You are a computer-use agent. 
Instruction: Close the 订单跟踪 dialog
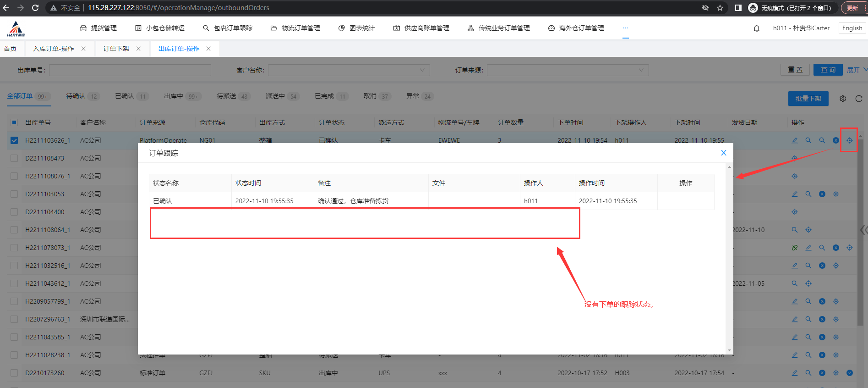[723, 153]
